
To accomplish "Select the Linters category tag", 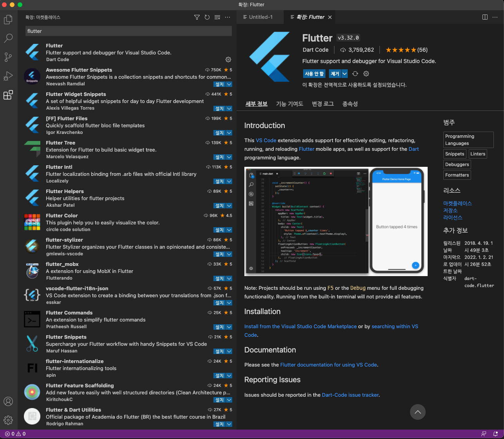I will tap(478, 154).
